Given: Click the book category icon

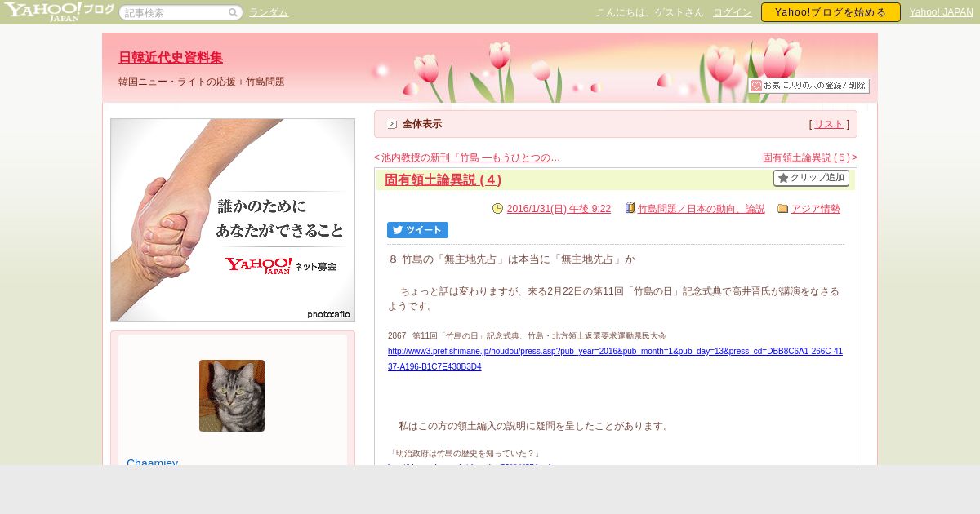Looking at the screenshot, I should 630,209.
